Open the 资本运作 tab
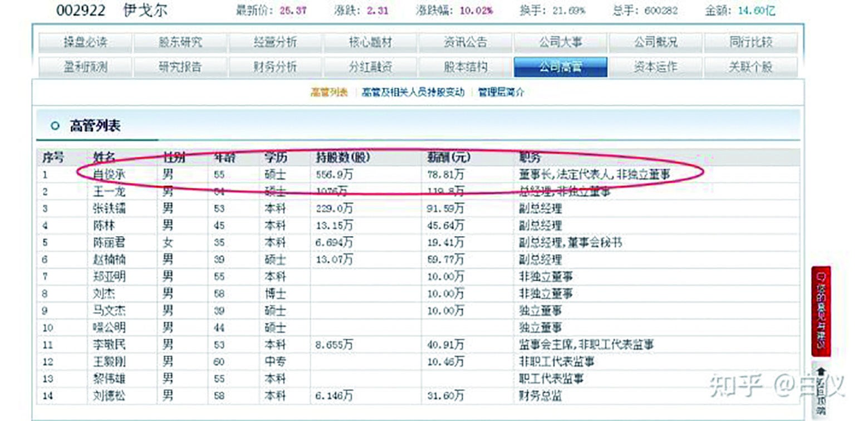 pyautogui.click(x=657, y=66)
